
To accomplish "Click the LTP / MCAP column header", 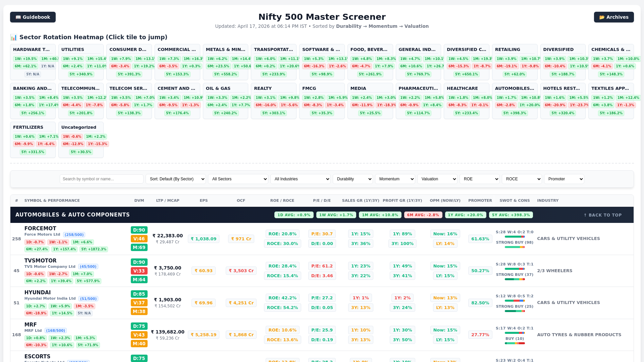I will pos(168,201).
